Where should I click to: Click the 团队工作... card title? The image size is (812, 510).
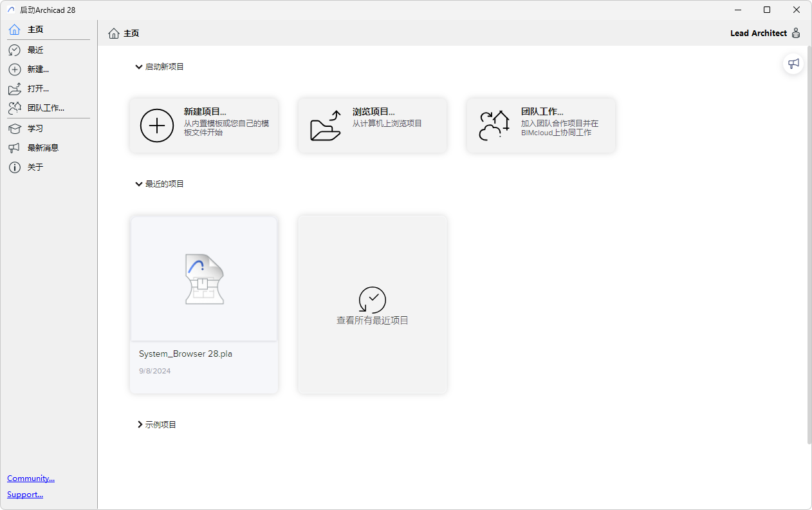coord(542,111)
